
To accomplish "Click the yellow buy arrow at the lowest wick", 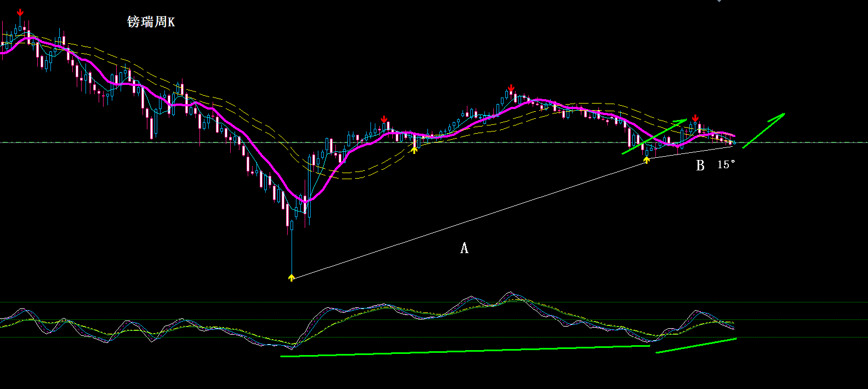I will 292,278.
